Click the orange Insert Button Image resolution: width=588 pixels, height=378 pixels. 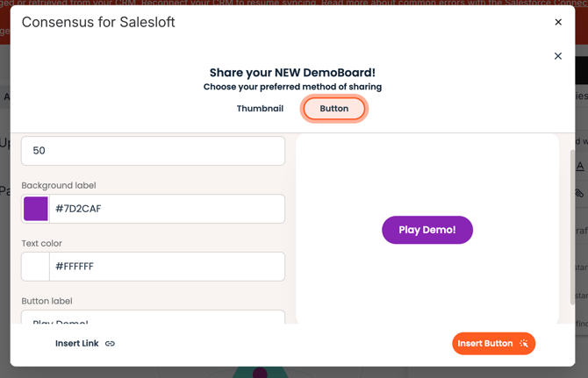coord(493,344)
